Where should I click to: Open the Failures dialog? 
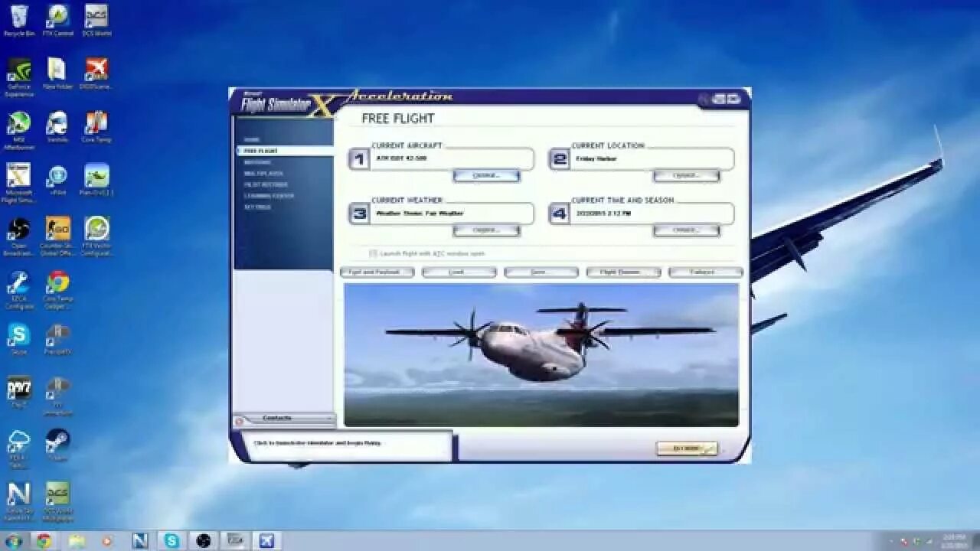point(705,272)
